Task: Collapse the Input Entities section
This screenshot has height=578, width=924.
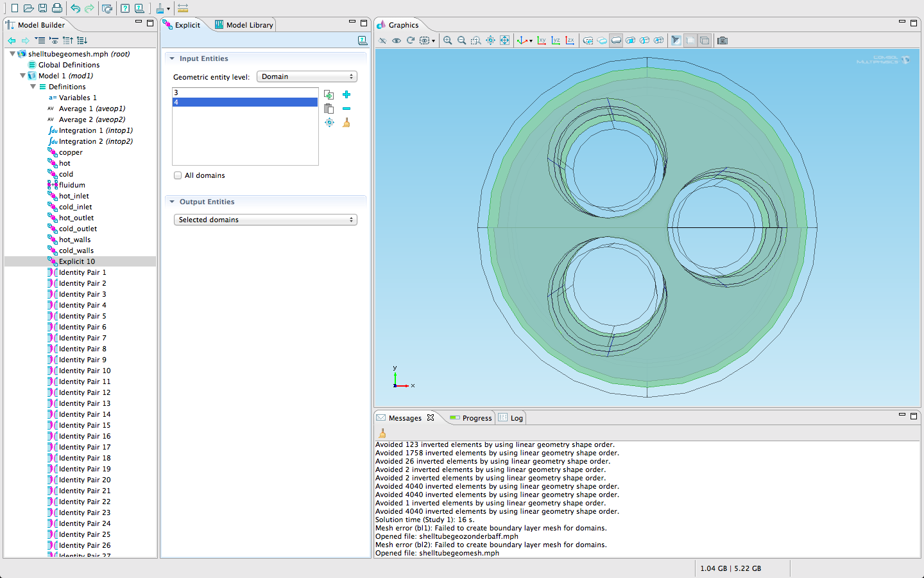Action: tap(172, 58)
